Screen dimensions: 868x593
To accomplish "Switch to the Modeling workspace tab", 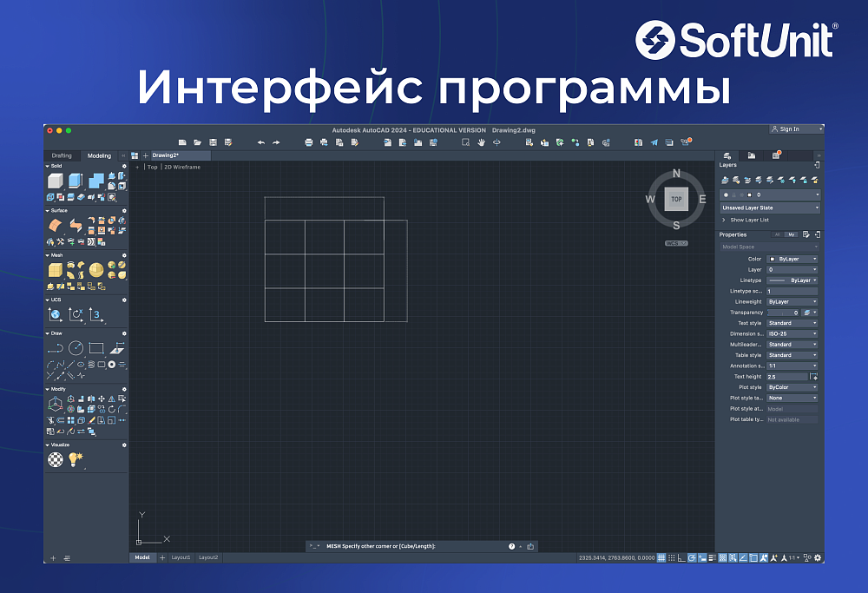I will [x=99, y=155].
